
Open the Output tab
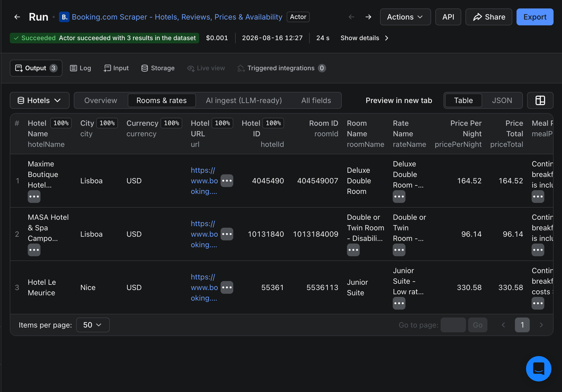click(x=36, y=68)
